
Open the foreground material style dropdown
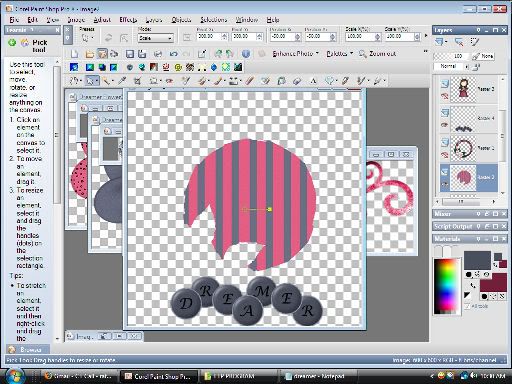coord(469,274)
